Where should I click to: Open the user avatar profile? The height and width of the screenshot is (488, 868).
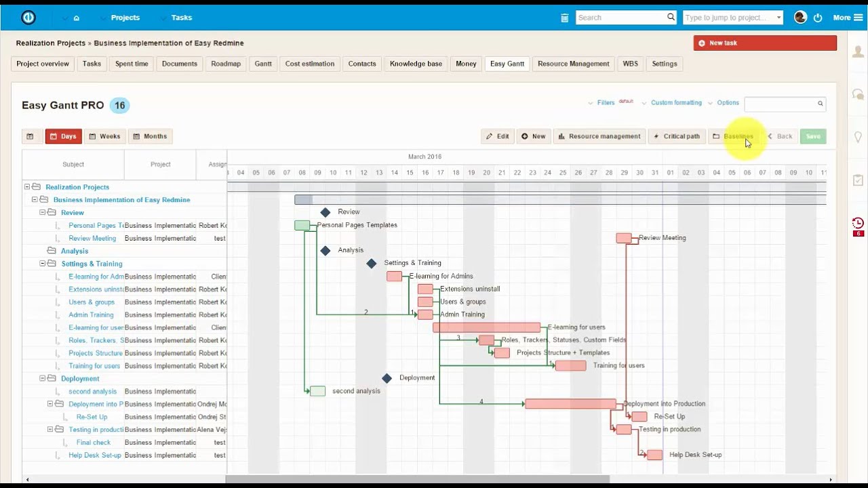[x=800, y=18]
